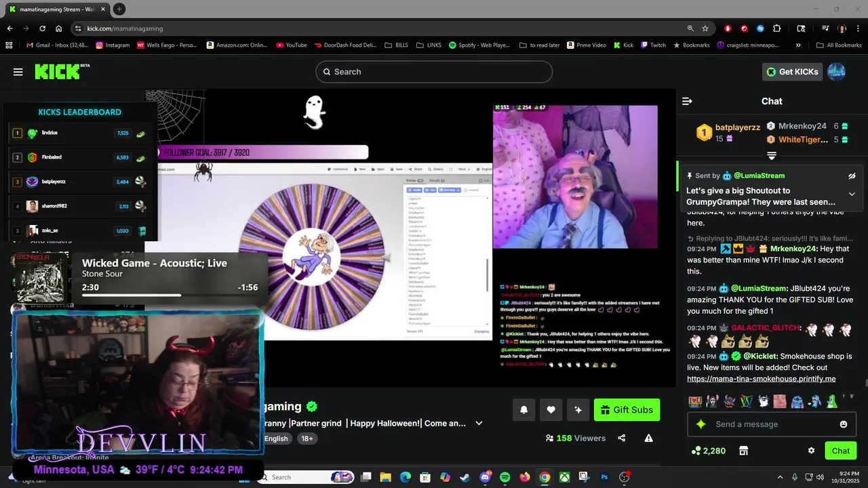
Task: Open the mama-tina-smokehouse.printify.me link
Action: point(761,379)
